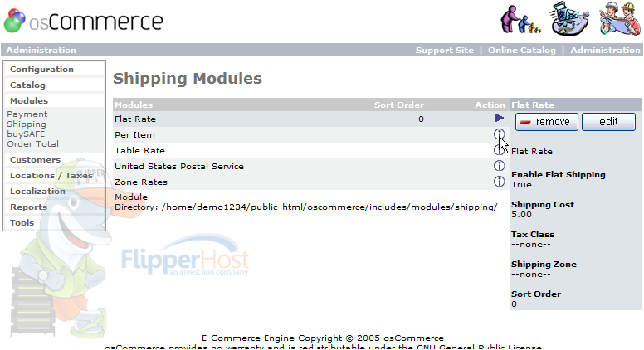Click the United States Postal Service info icon
This screenshot has height=350, width=644.
(499, 166)
